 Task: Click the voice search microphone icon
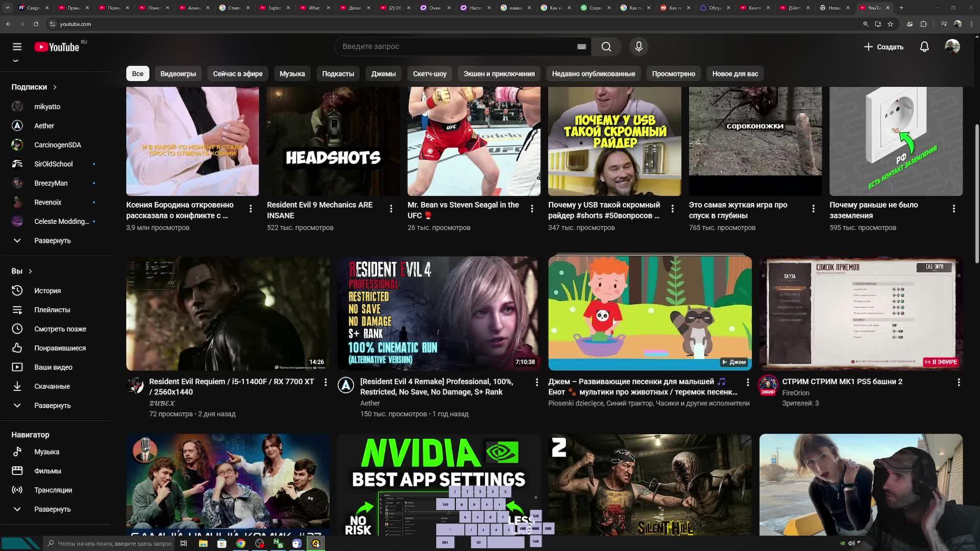pos(639,47)
